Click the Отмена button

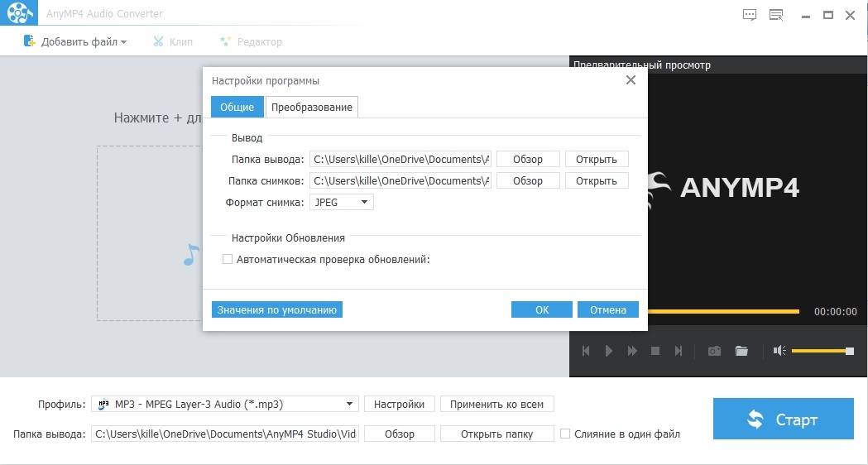[x=608, y=310]
